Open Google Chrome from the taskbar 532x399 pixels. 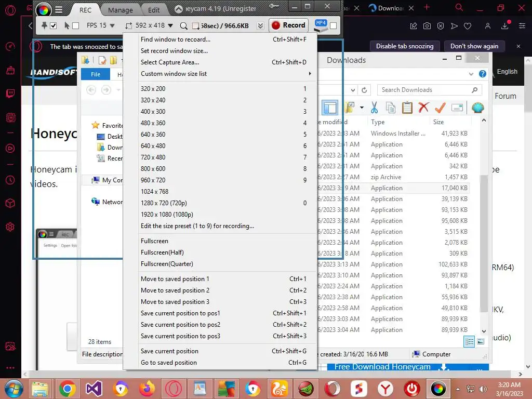tap(67, 389)
